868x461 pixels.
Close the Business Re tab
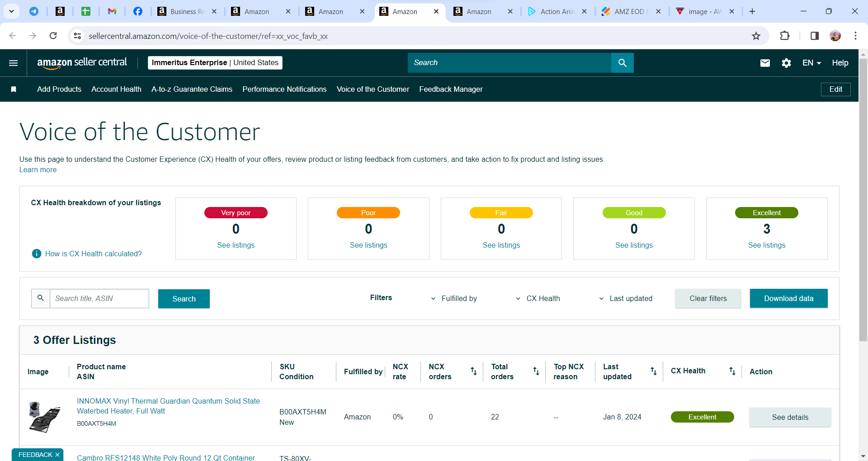point(214,11)
